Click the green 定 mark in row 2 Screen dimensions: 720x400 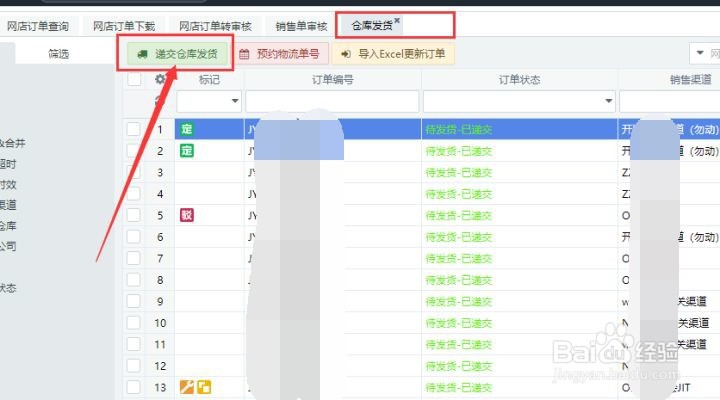coord(186,151)
